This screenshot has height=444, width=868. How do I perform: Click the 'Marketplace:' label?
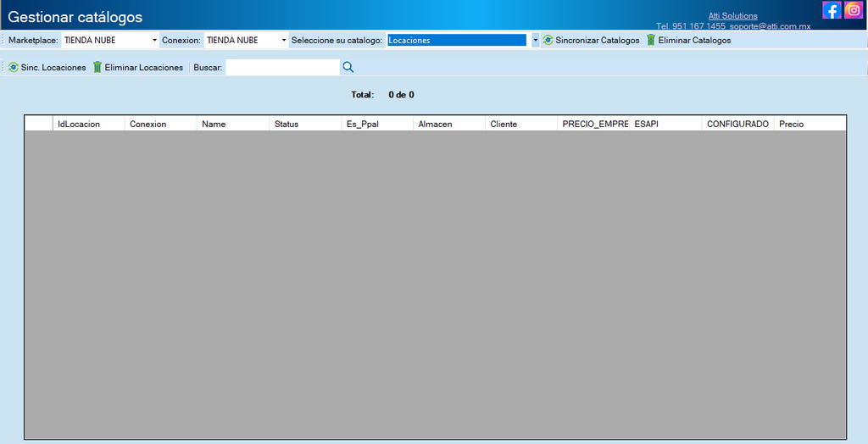point(33,41)
